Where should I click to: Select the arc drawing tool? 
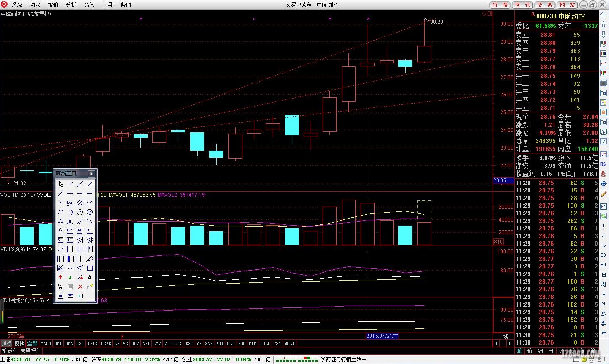tap(70, 212)
